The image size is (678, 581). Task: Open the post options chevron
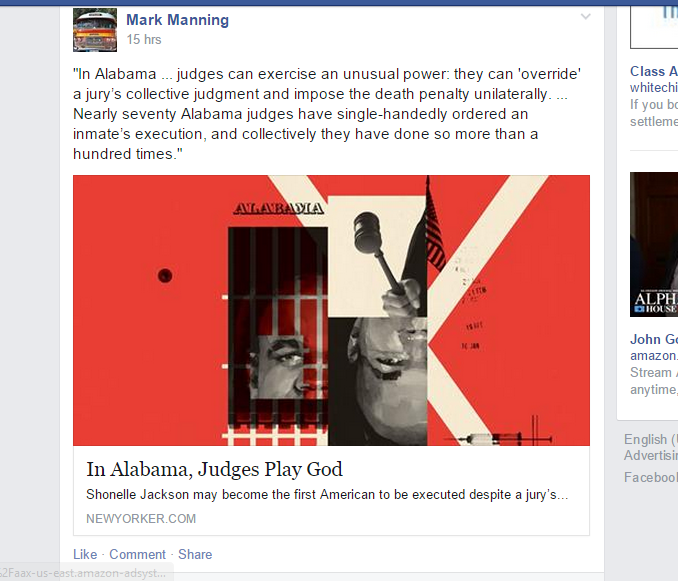coord(585,17)
